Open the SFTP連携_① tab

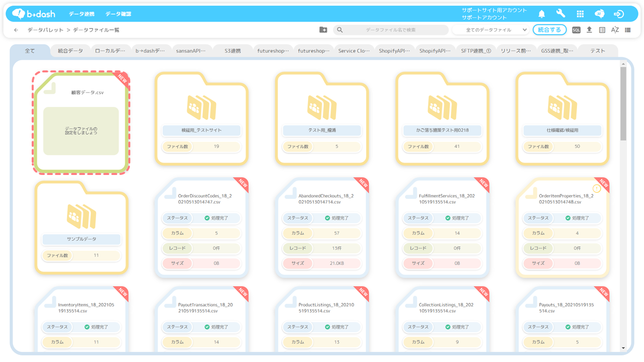[x=475, y=51]
